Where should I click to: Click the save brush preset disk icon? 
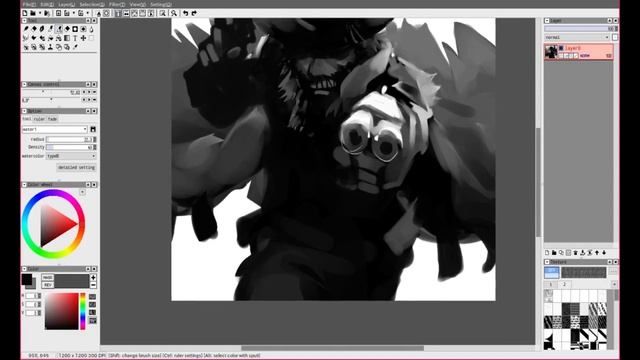[x=93, y=129]
